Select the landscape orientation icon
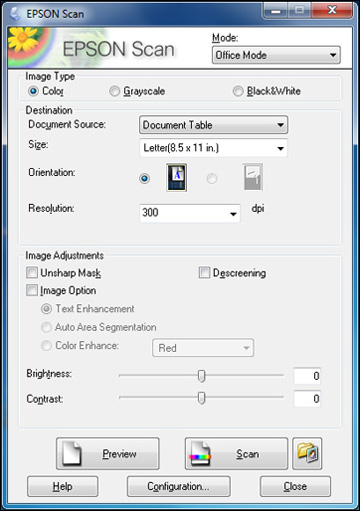Viewport: 360px width, 511px height. (x=253, y=177)
